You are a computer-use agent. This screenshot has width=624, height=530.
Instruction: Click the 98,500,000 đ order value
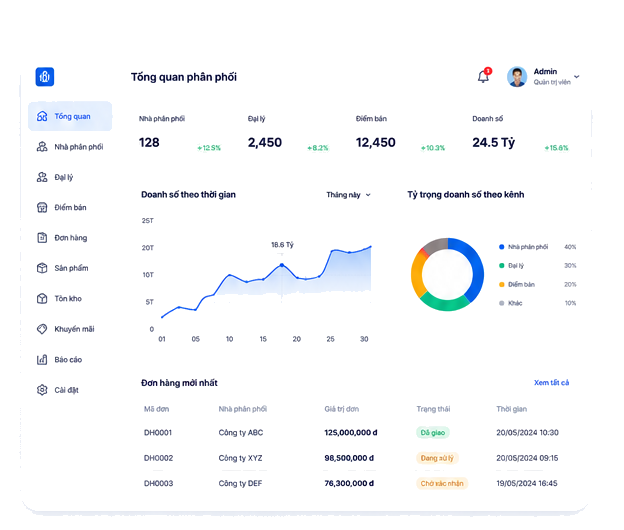pos(349,458)
